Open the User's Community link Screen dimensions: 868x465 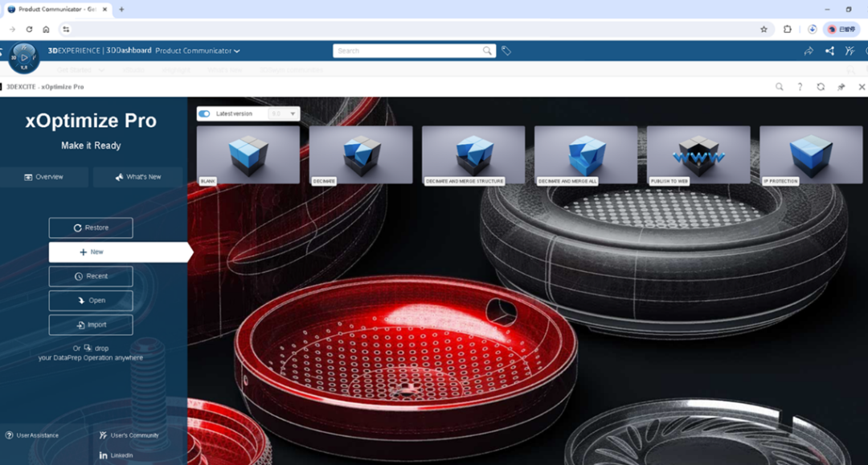coord(129,435)
